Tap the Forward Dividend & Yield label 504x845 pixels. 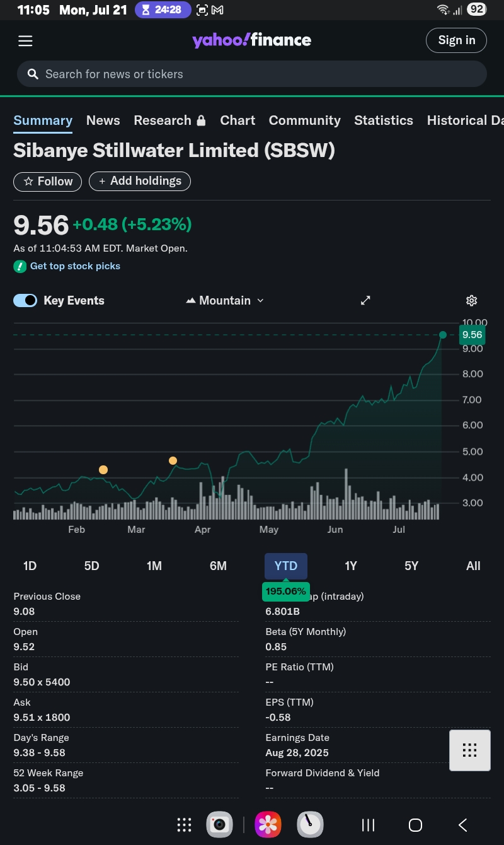click(x=323, y=773)
